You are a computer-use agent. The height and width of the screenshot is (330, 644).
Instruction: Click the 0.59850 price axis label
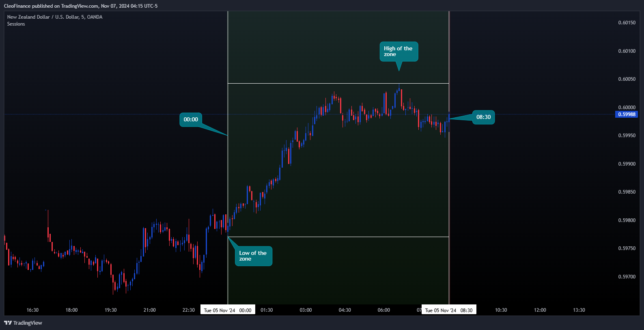(627, 192)
